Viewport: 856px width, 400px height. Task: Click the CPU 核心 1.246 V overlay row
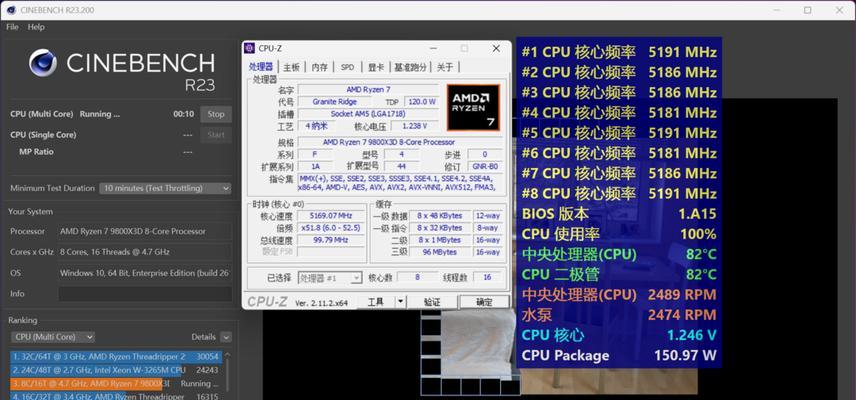619,335
